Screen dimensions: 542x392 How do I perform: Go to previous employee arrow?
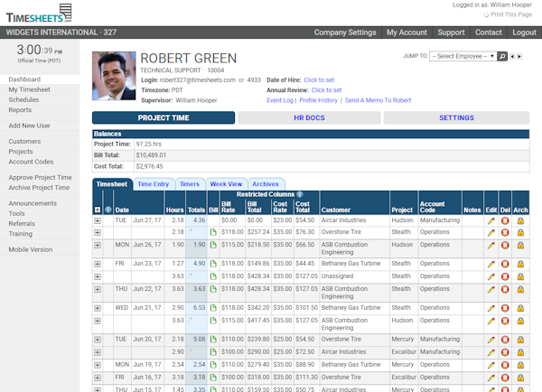click(511, 56)
